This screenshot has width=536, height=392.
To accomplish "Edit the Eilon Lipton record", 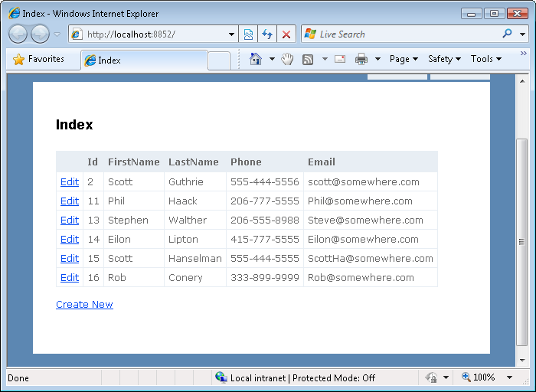I will 70,239.
